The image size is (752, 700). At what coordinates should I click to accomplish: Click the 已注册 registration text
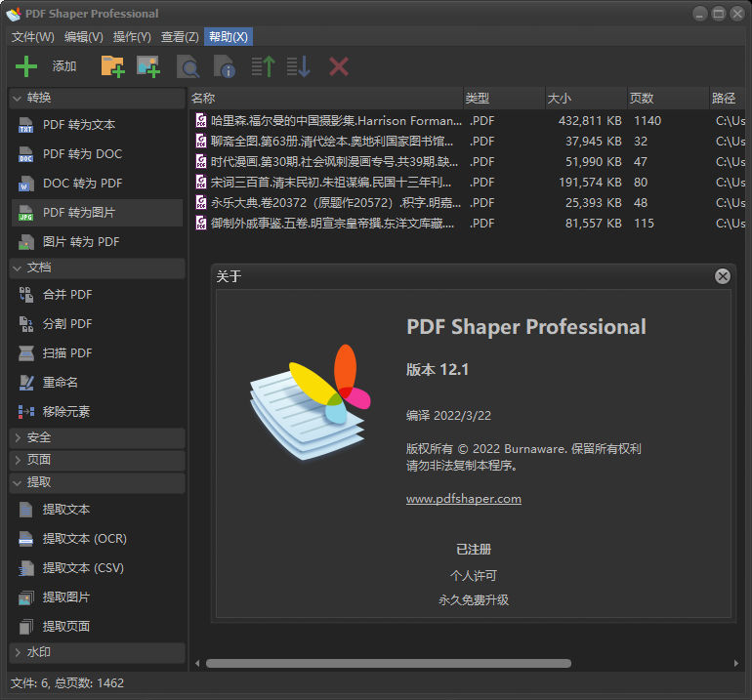pyautogui.click(x=474, y=550)
